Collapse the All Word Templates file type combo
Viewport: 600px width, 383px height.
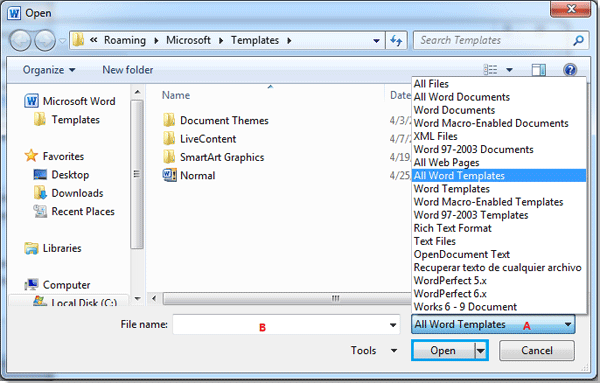pos(493,324)
